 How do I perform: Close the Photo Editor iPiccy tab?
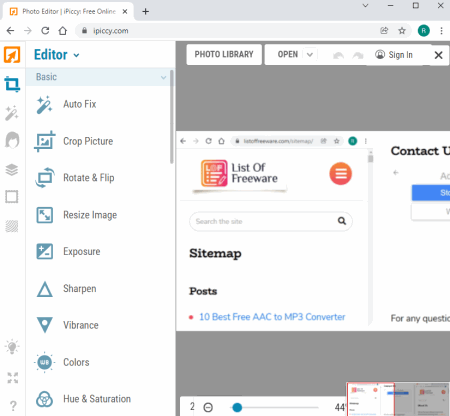point(125,12)
